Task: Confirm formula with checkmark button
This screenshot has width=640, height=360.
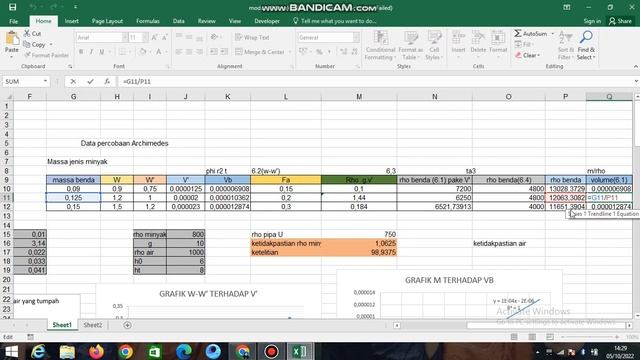Action: (x=90, y=82)
